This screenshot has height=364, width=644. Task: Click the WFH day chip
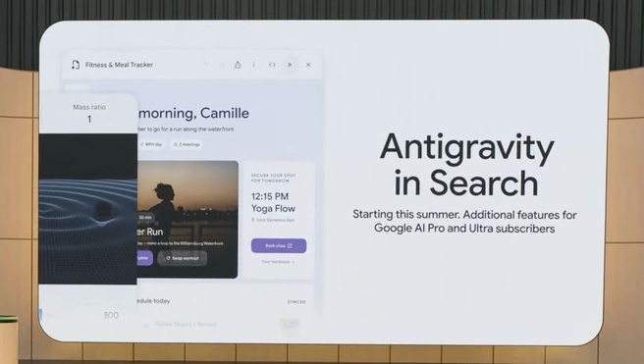tap(151, 144)
